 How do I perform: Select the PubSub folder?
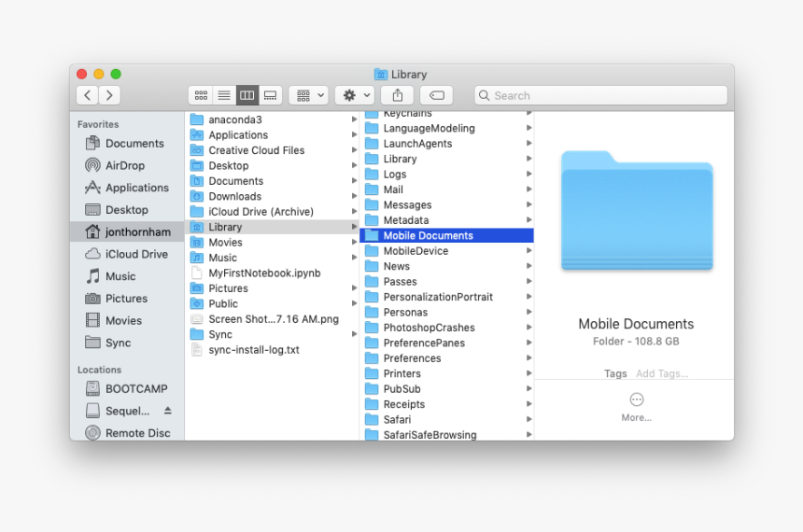(446, 388)
